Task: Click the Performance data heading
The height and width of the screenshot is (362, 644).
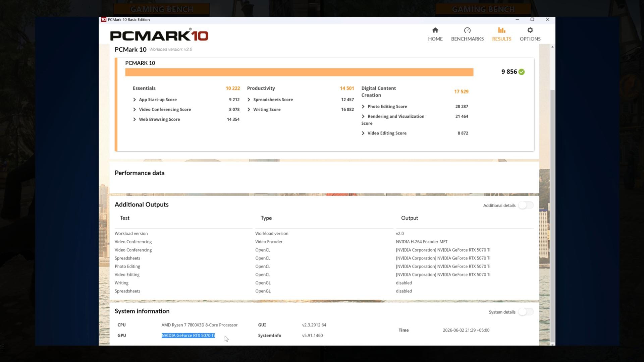Action: click(x=140, y=173)
